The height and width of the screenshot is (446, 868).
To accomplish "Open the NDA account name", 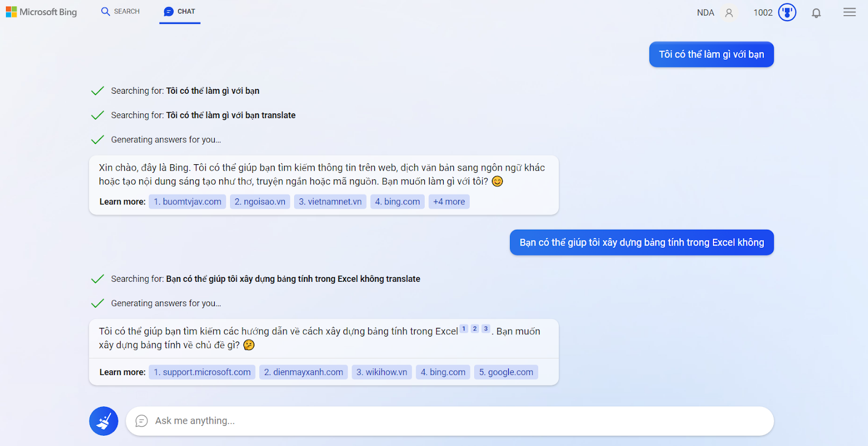I will 705,12.
